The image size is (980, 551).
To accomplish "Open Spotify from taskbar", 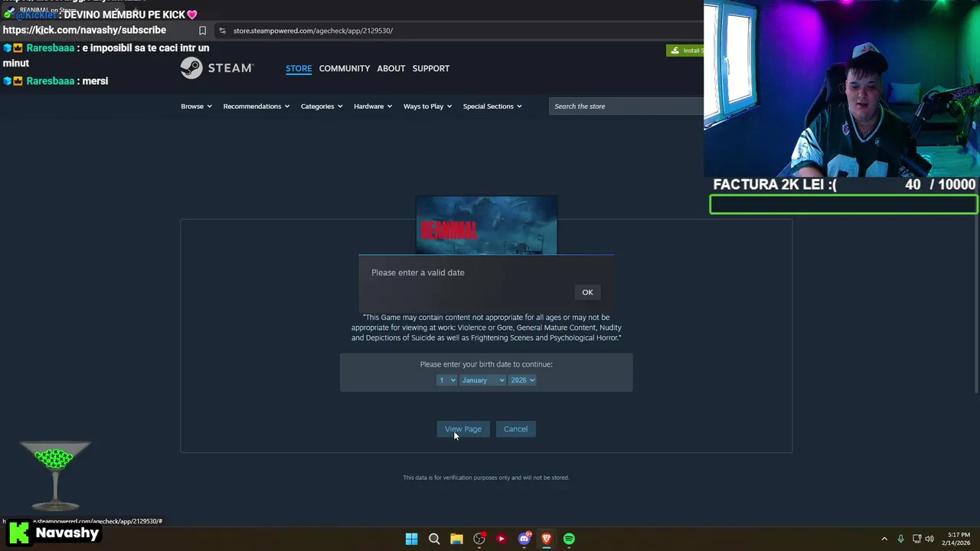I will pyautogui.click(x=569, y=539).
